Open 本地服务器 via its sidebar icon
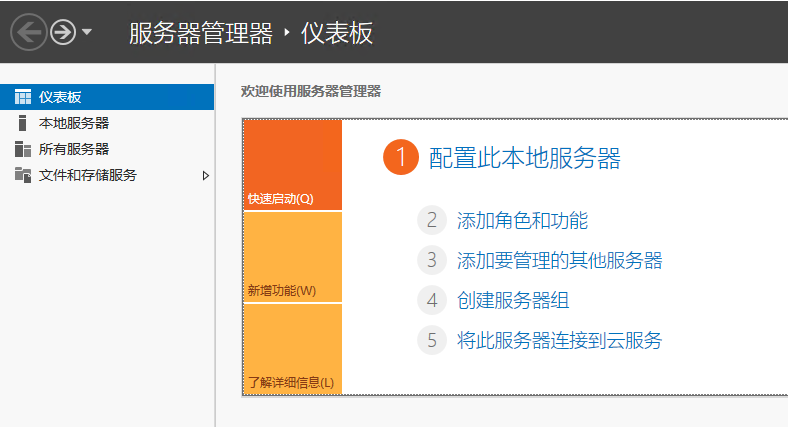 pyautogui.click(x=23, y=123)
